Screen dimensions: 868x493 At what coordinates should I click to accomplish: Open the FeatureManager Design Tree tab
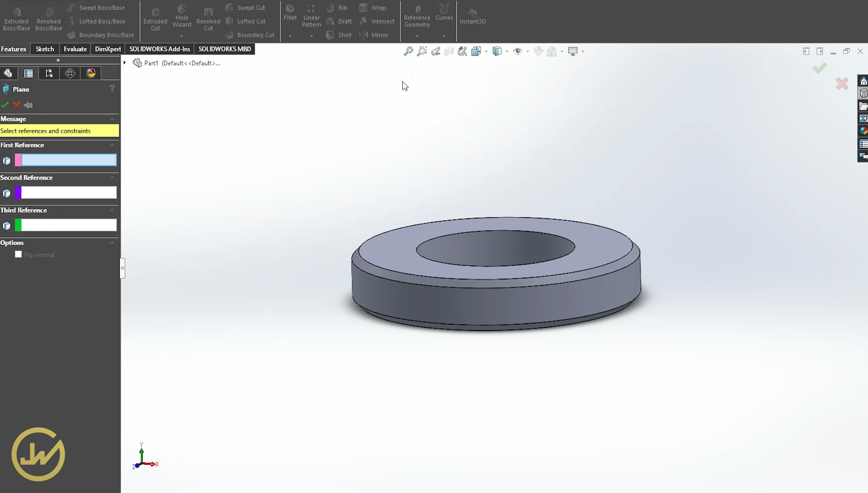8,73
